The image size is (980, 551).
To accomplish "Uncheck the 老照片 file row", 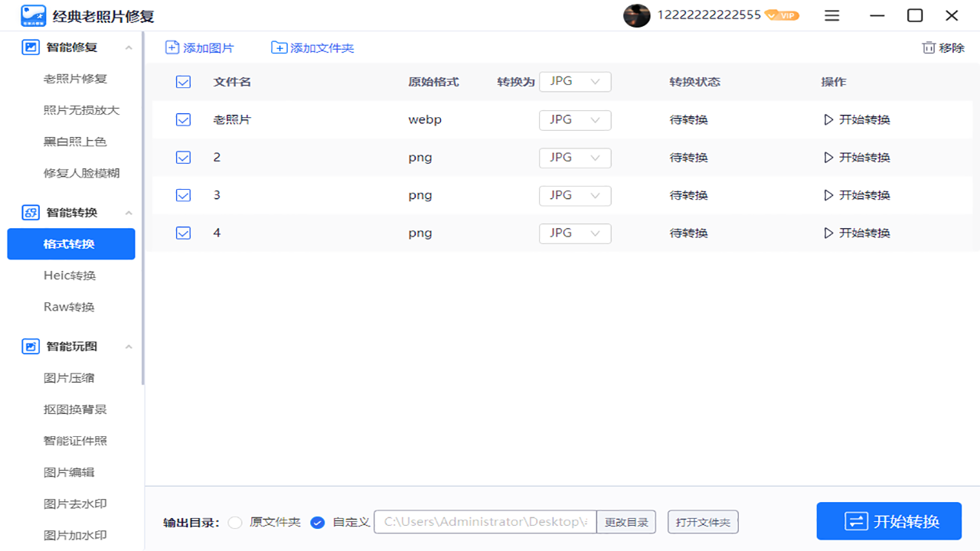I will [x=183, y=119].
